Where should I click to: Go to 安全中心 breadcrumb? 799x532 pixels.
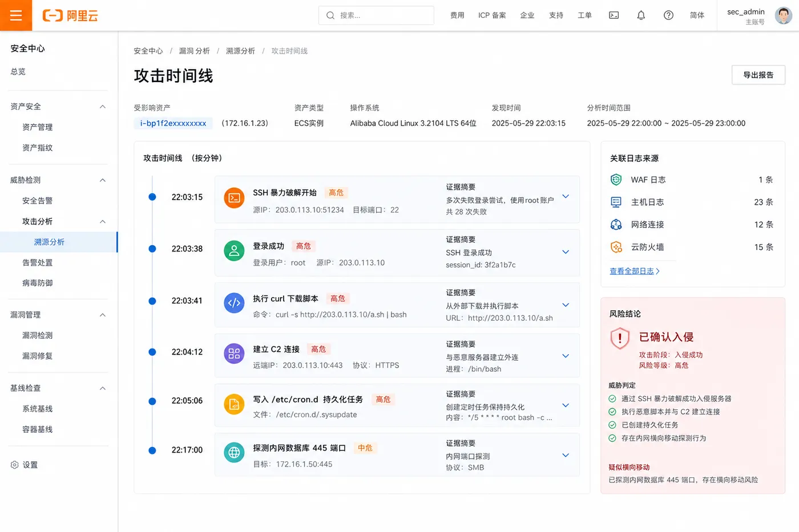point(148,51)
